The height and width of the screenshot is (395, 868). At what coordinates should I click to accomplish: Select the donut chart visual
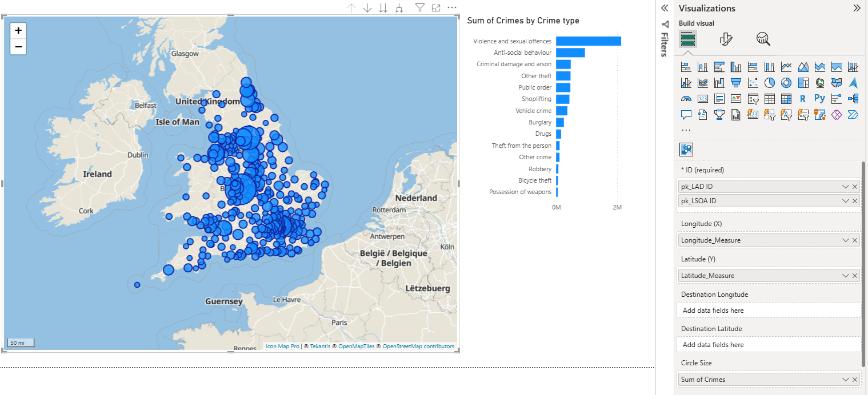[786, 83]
